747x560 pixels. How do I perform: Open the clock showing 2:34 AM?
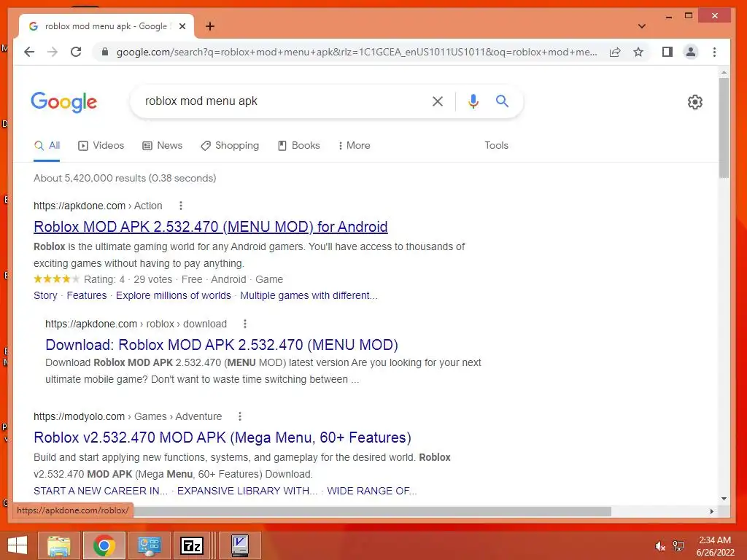(715, 546)
